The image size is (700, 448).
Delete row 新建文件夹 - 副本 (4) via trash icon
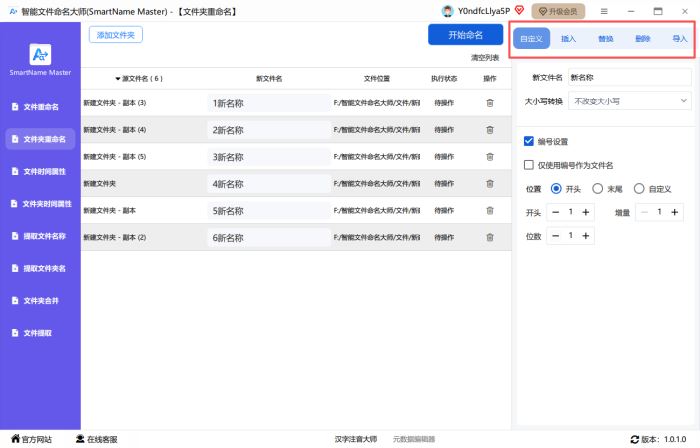(489, 130)
